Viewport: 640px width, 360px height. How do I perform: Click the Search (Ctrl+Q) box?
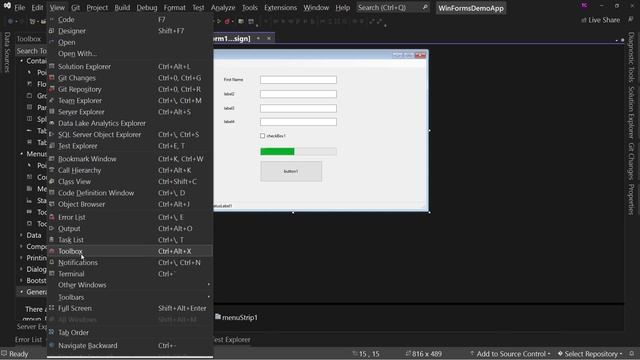(x=393, y=7)
